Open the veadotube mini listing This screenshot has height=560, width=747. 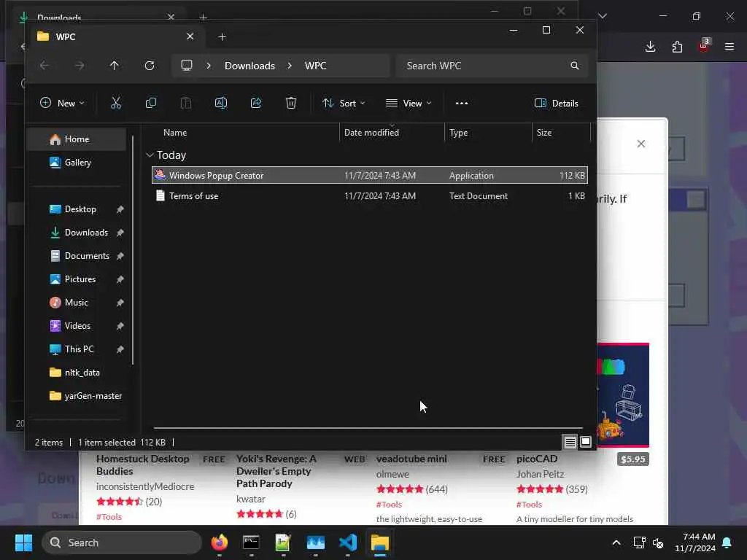tap(411, 459)
